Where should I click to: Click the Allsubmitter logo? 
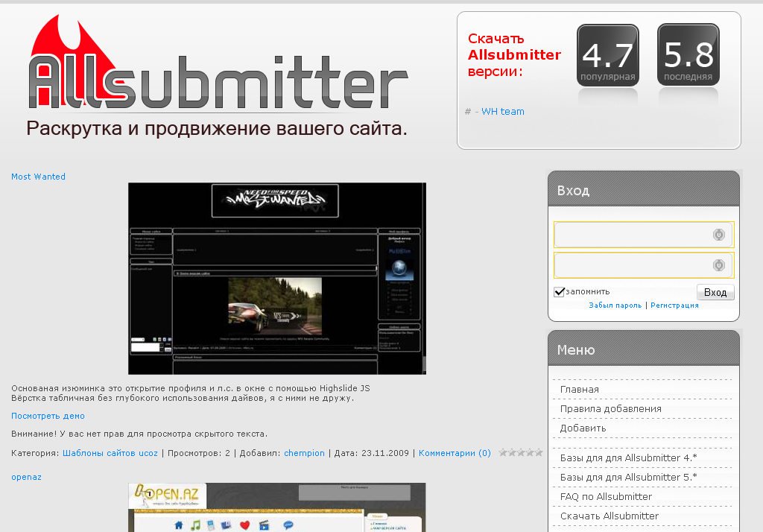[x=218, y=63]
